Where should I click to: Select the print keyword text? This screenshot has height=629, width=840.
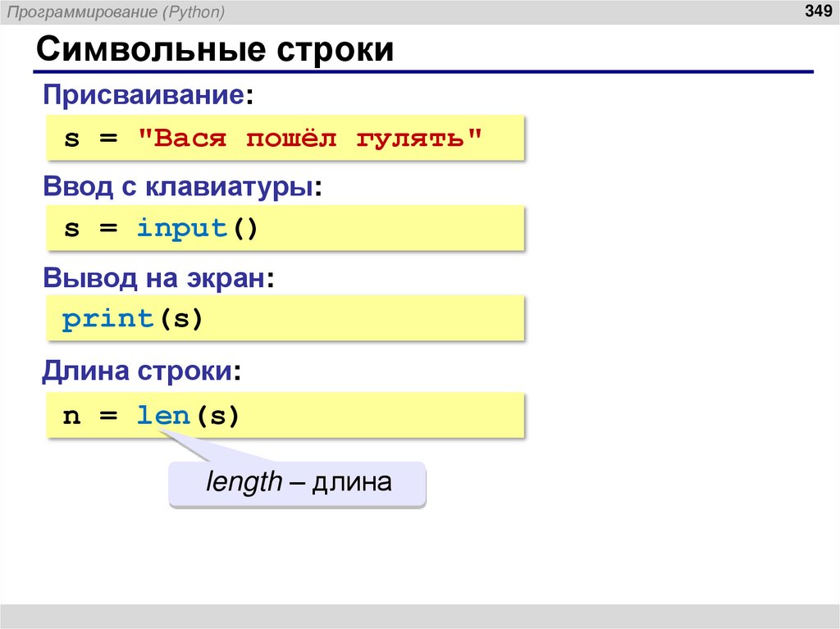107,318
